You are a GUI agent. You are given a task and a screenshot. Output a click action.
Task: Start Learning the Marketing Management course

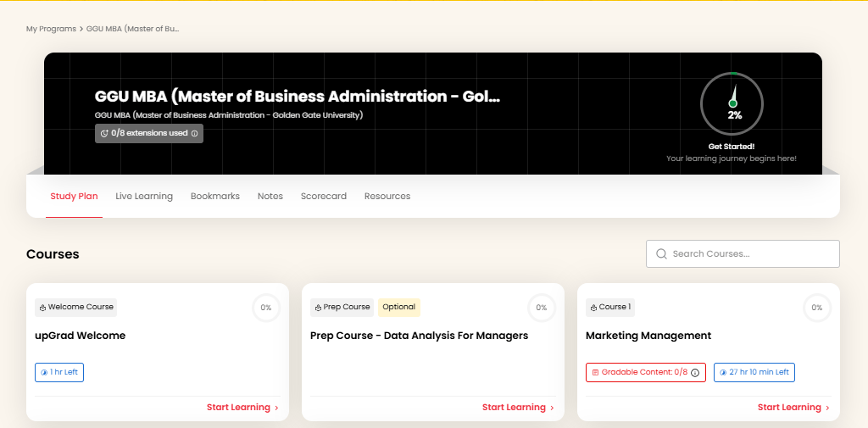pos(793,408)
